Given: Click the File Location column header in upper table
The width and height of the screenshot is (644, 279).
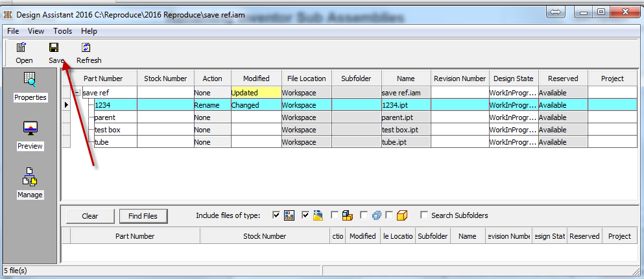Looking at the screenshot, I should (x=306, y=79).
